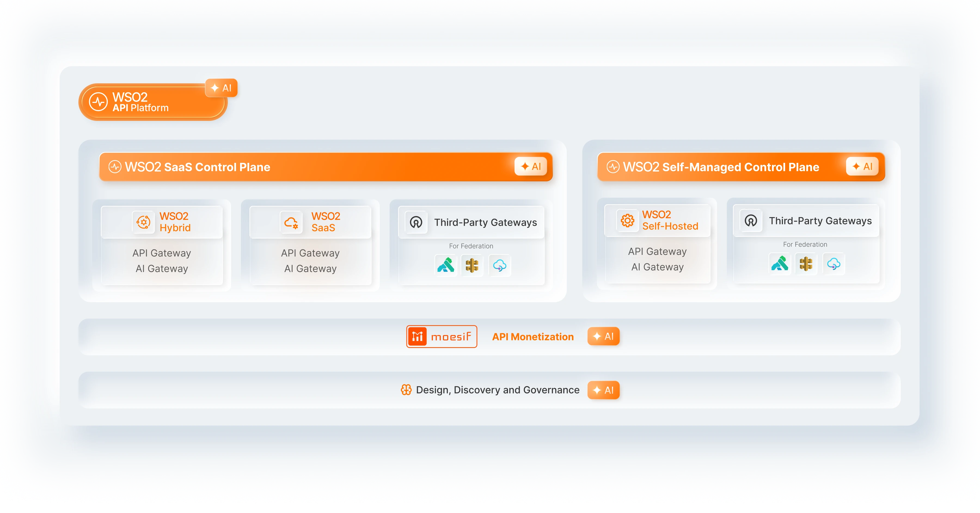Open the WSO2 SaaS Control Plane header
The height and width of the screenshot is (513, 980).
pyautogui.click(x=326, y=167)
